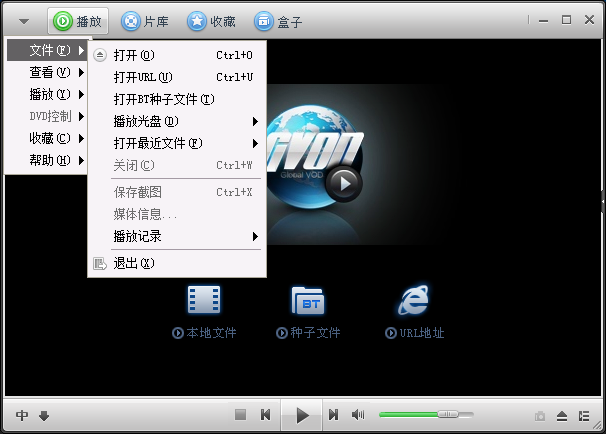Click the eject/open file icon
The image size is (606, 434).
click(x=562, y=415)
